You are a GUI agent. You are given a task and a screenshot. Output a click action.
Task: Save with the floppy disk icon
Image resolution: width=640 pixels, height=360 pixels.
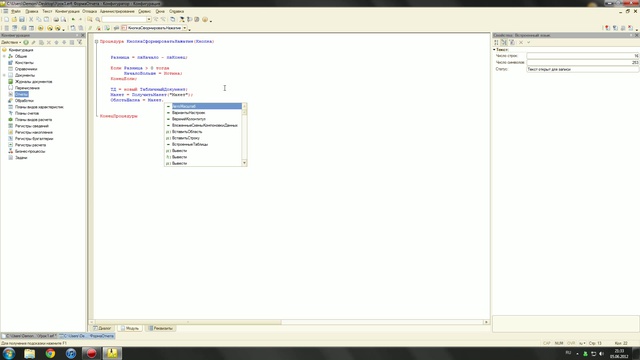click(x=22, y=19)
